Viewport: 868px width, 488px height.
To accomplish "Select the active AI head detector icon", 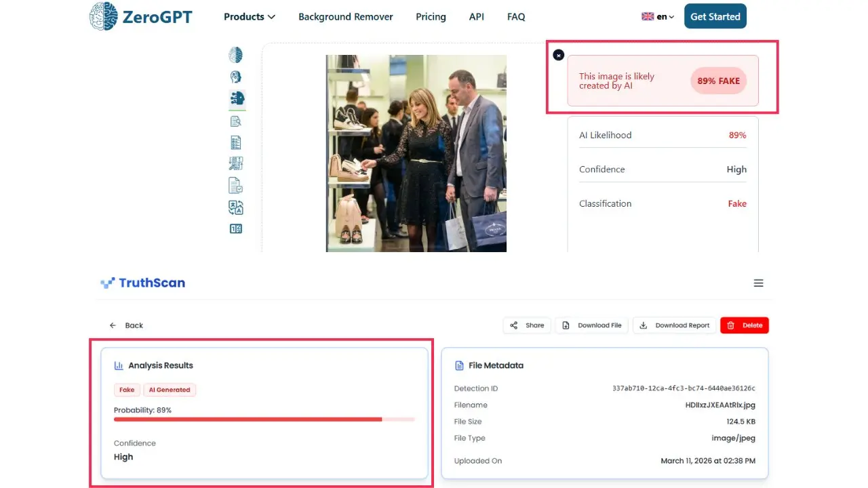I will [x=237, y=99].
